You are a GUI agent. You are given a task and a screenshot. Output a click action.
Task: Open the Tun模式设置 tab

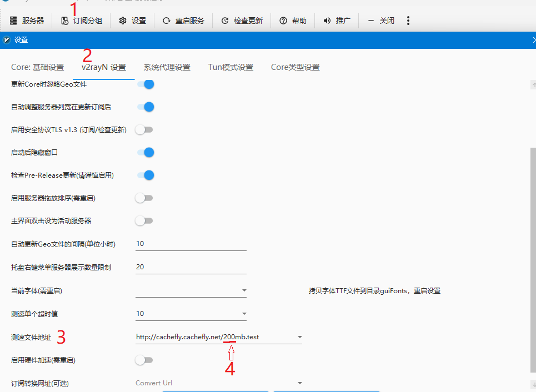click(230, 67)
